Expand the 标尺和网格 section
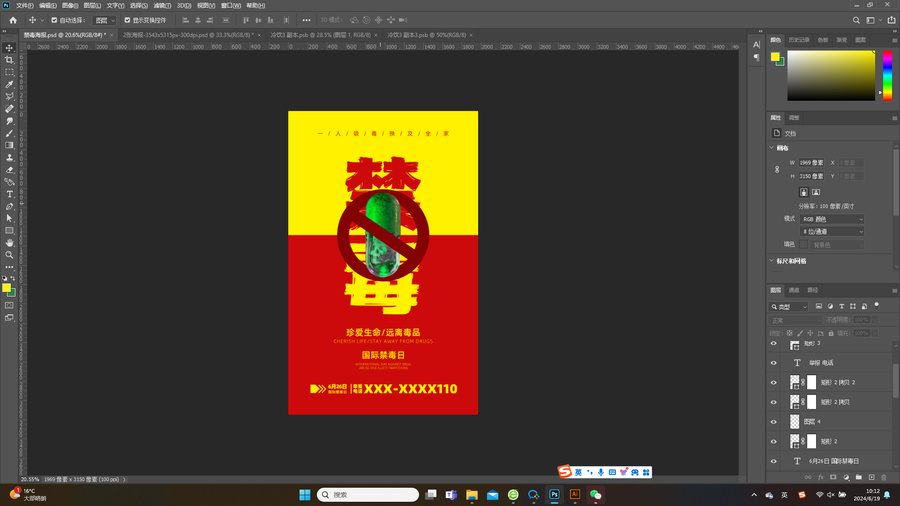The image size is (900, 506). pos(772,260)
